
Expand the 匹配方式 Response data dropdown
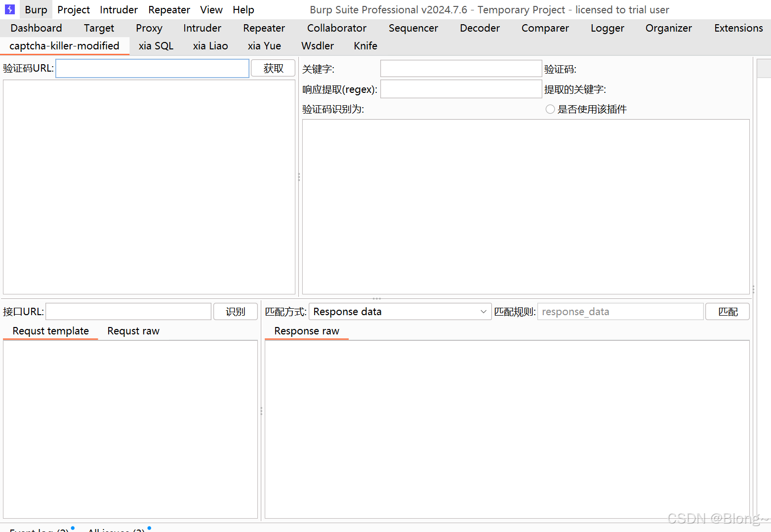pyautogui.click(x=400, y=312)
